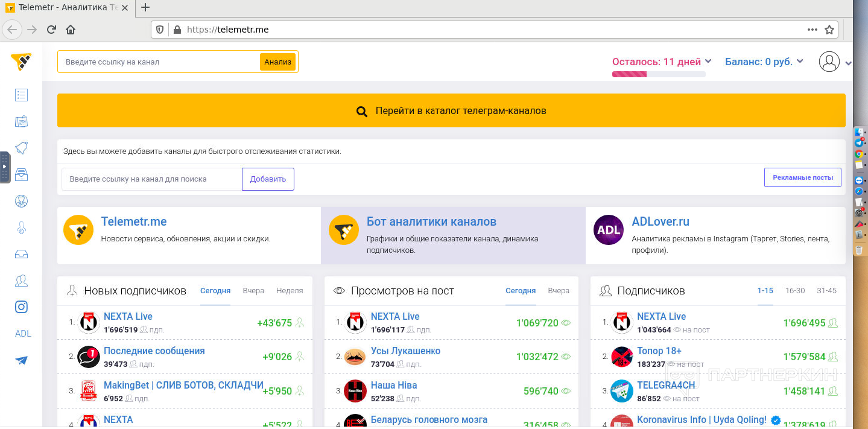Open the dropdown arrow beside the profile avatar
The height and width of the screenshot is (429, 868).
point(848,63)
